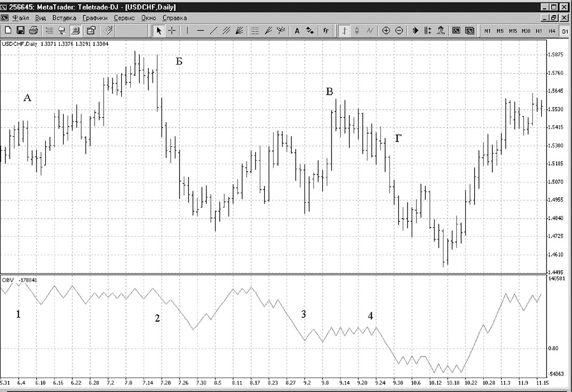Open the indicators list f icon
Viewport: 572px width, 392px height.
[326, 31]
